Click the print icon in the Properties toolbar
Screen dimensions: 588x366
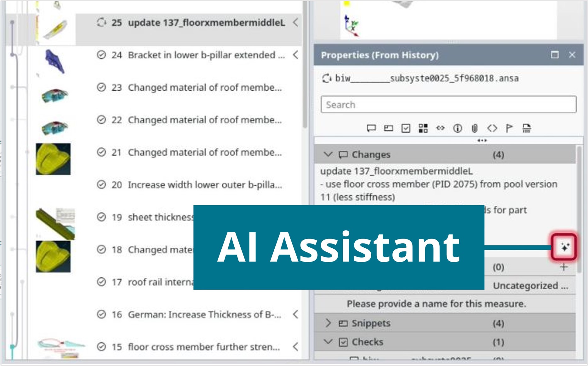[x=527, y=128]
